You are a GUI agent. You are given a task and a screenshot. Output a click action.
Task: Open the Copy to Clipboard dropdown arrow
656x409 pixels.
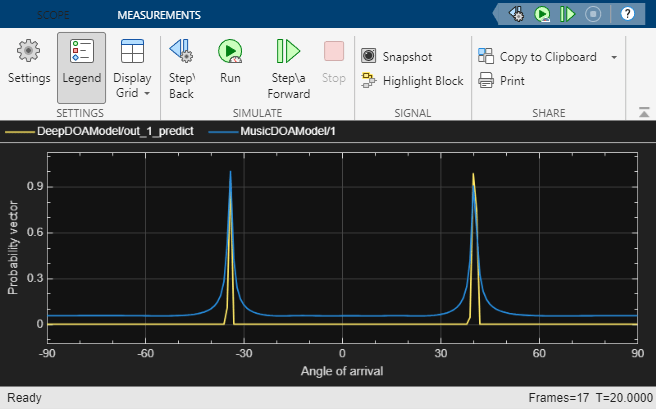[x=613, y=57]
